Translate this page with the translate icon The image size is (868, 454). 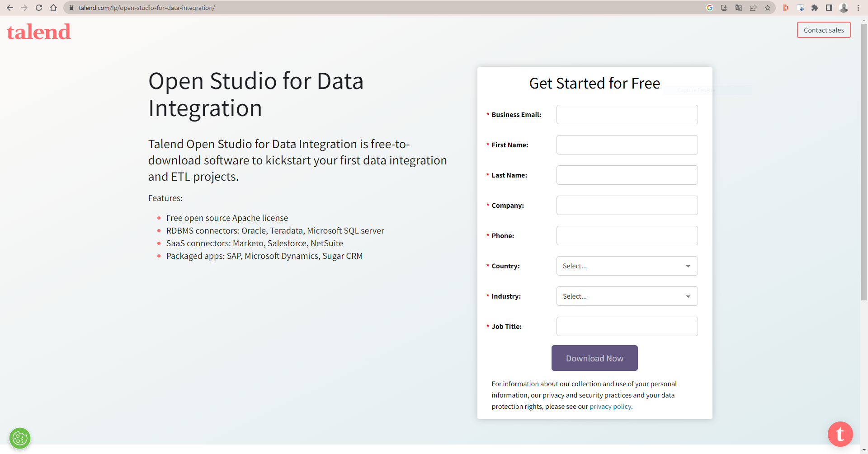point(739,8)
